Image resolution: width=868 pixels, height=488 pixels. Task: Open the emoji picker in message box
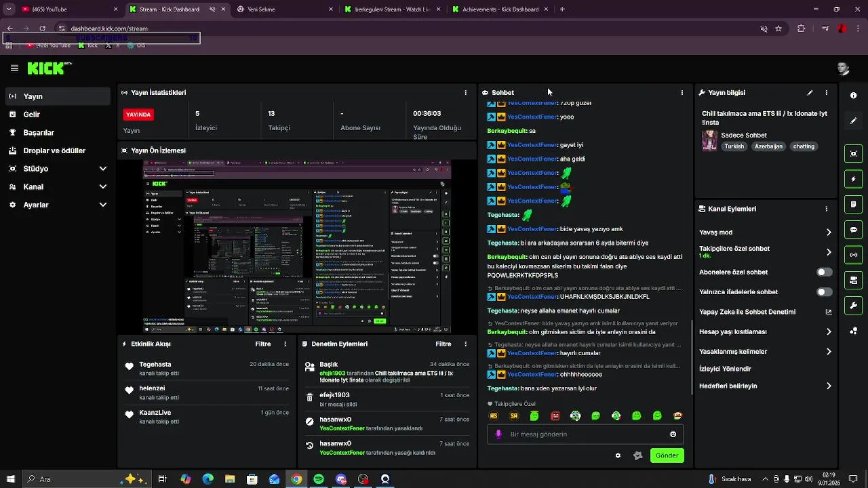[x=673, y=434]
